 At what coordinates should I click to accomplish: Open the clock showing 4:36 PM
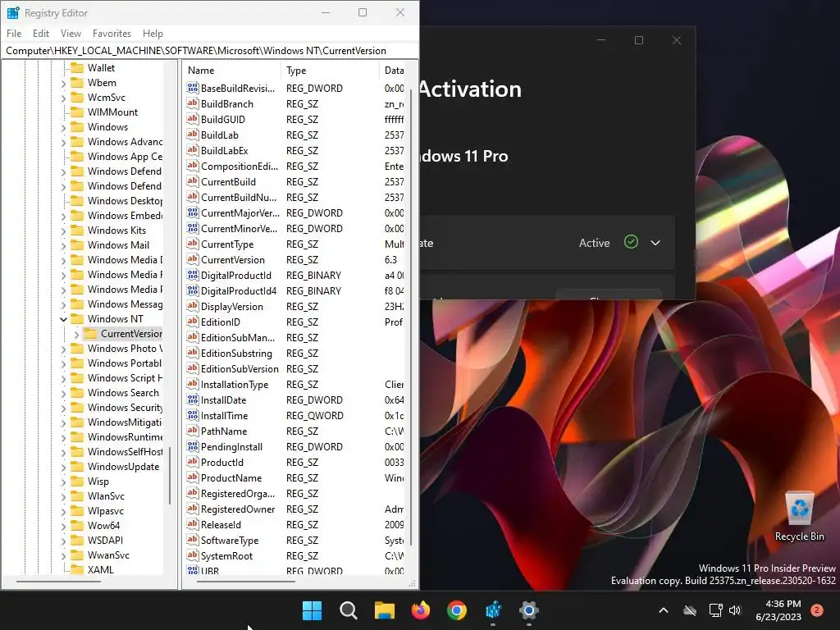[x=778, y=610]
